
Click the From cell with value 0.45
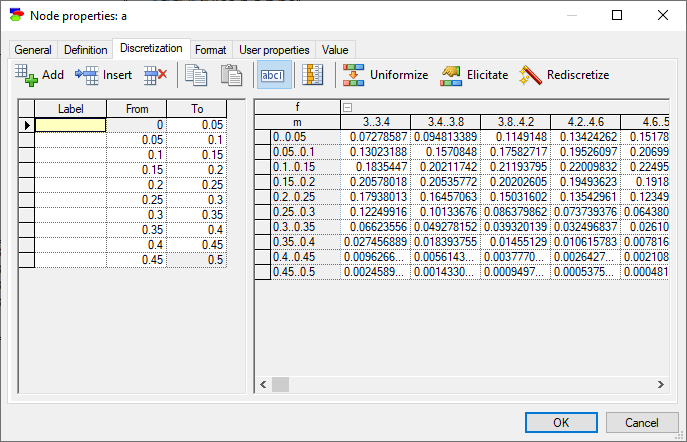coord(136,260)
